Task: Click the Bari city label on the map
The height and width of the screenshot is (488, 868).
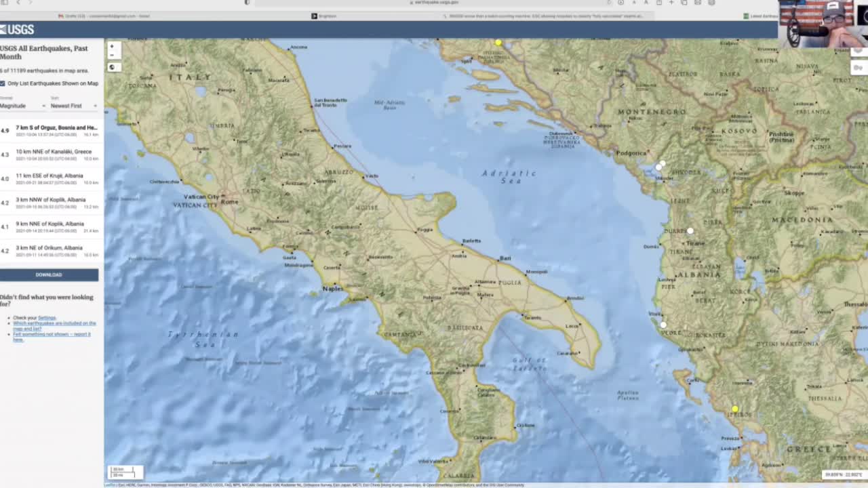Action: pyautogui.click(x=505, y=258)
